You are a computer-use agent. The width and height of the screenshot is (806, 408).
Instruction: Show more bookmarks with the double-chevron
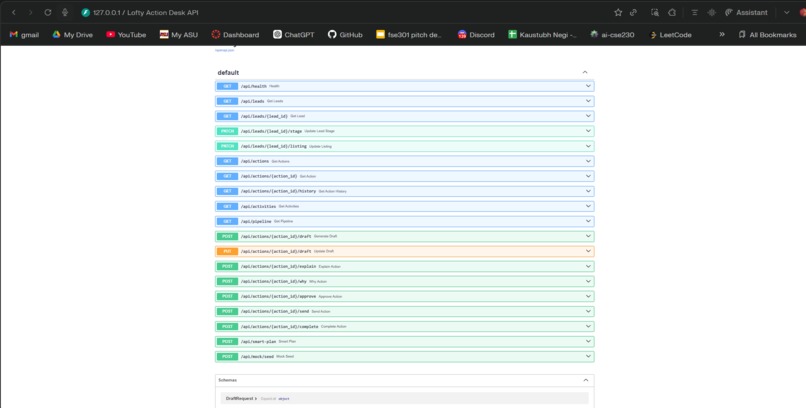[x=722, y=34]
